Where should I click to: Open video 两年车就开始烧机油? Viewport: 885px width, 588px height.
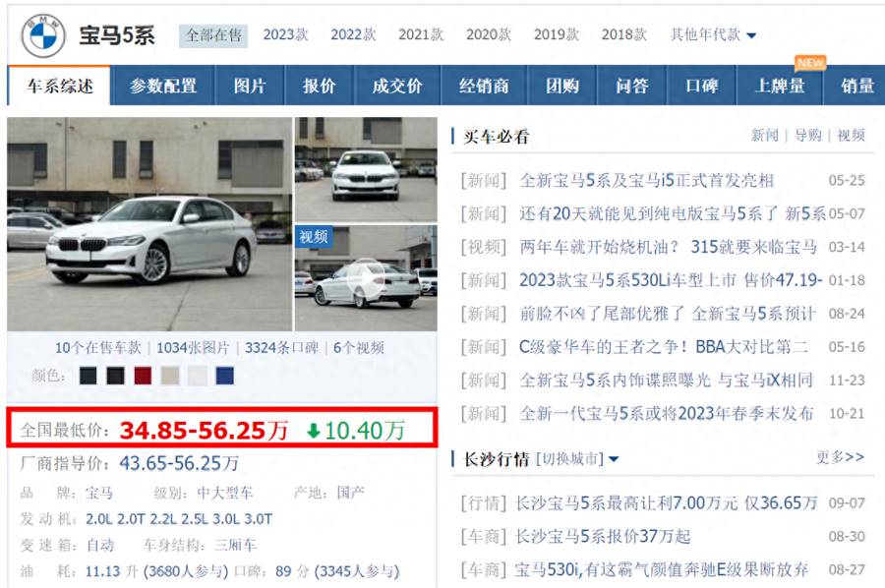(x=668, y=247)
